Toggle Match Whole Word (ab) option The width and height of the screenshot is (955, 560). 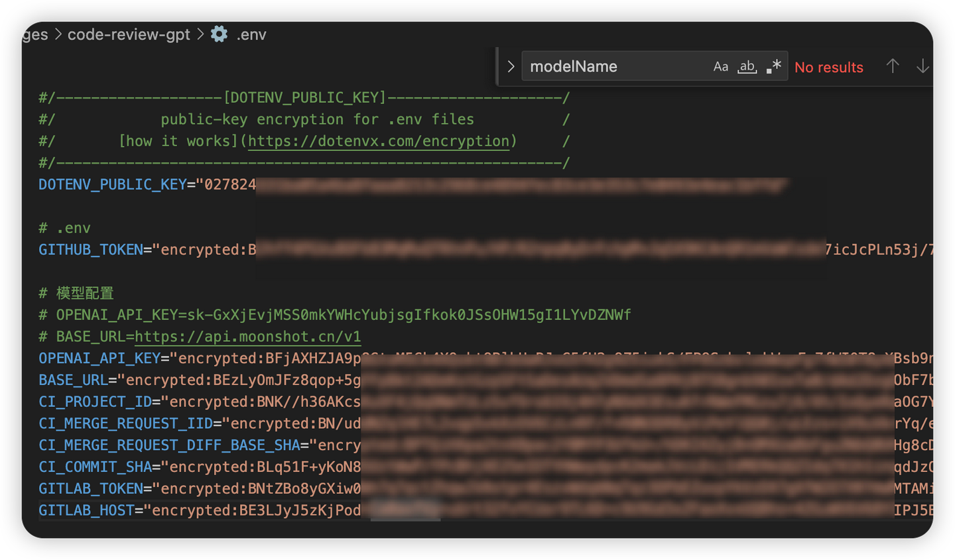747,66
